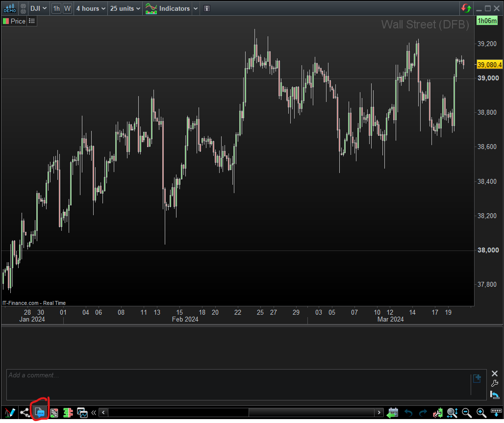Open the DJI instrument dropdown
The image size is (504, 423).
pyautogui.click(x=38, y=8)
